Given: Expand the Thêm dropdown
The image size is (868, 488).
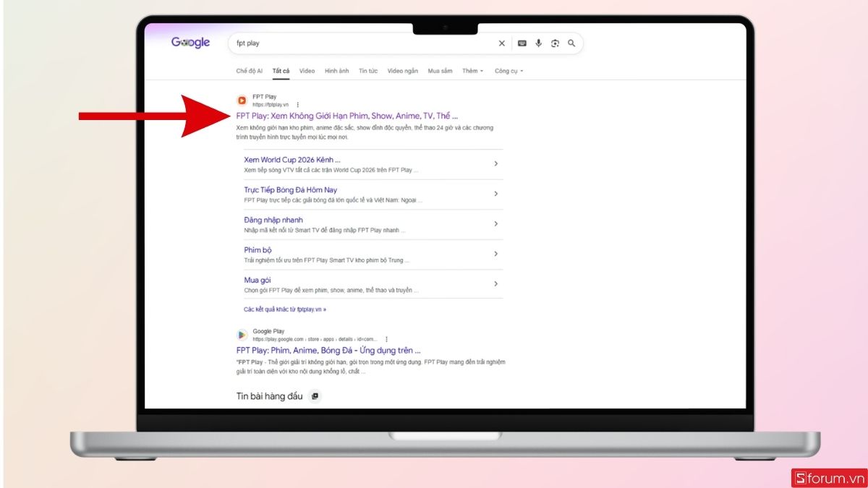Looking at the screenshot, I should [473, 71].
